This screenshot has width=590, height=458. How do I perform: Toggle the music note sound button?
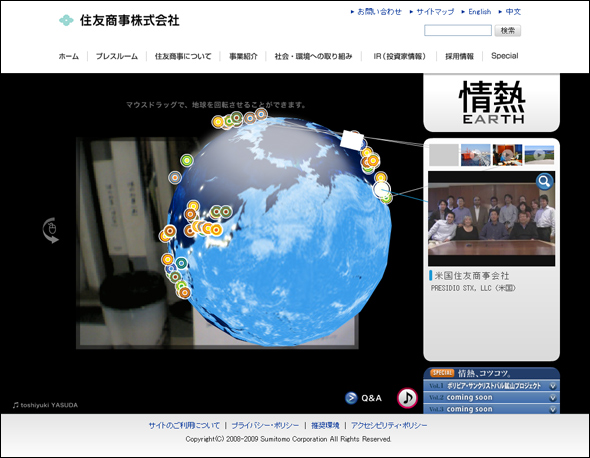click(407, 398)
